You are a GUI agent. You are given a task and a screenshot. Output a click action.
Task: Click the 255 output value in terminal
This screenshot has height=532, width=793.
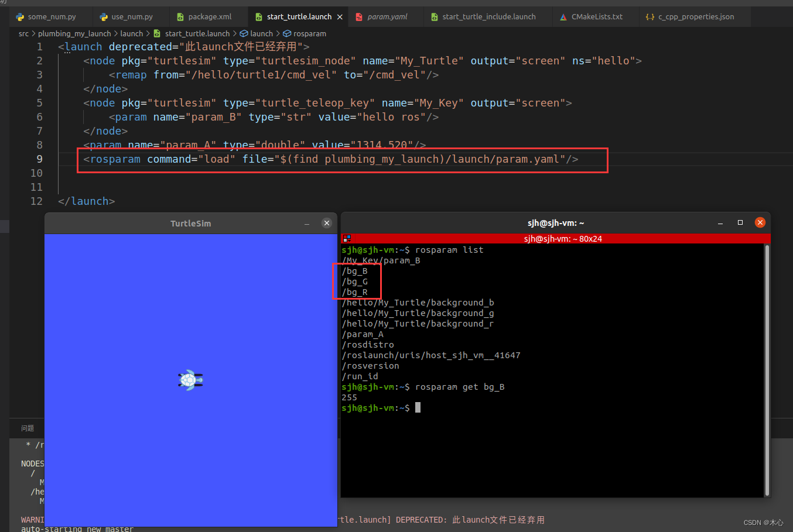tap(349, 397)
